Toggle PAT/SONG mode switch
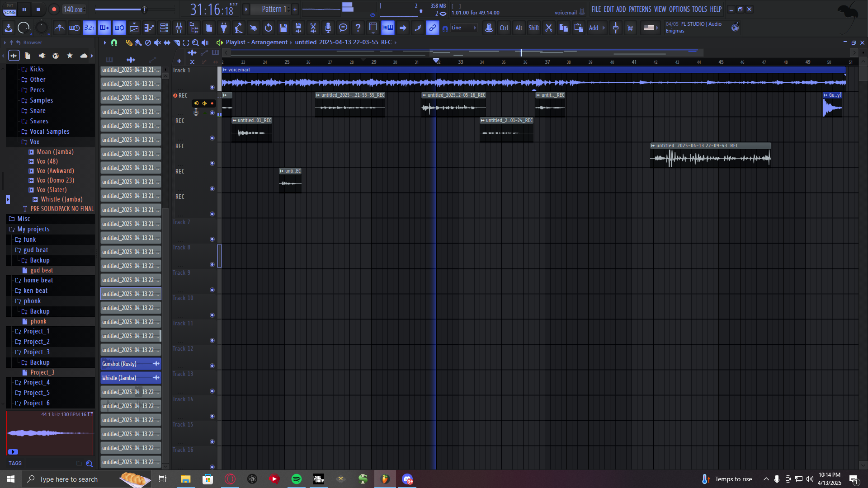Screen dimensions: 868x488 click(9, 9)
